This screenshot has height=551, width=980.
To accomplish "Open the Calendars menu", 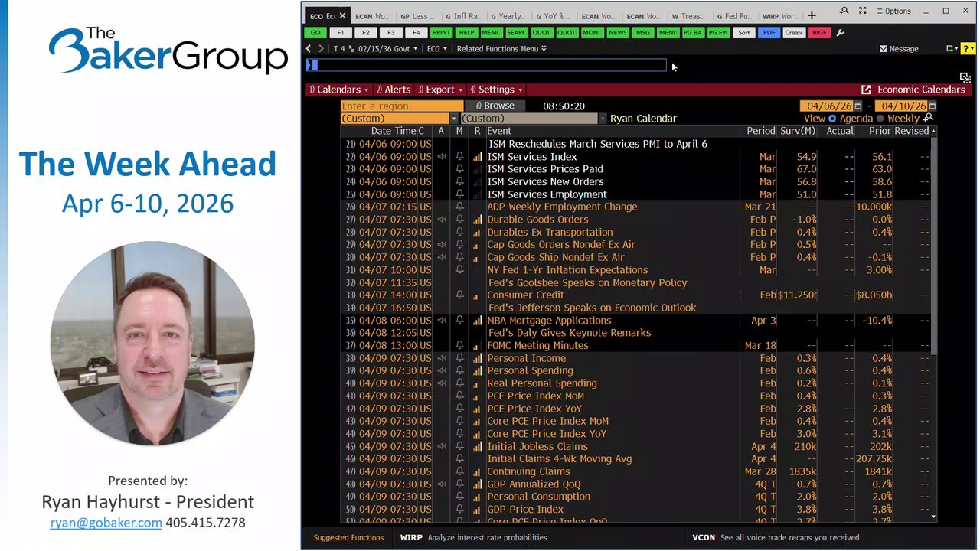I will (339, 90).
